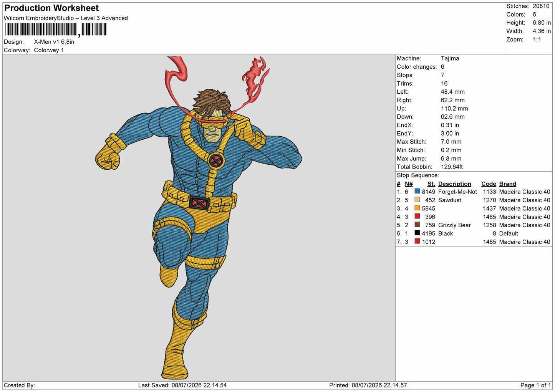This screenshot has height=392, width=555.
Task: Click the zoom value '1:1'
Action: coord(537,40)
